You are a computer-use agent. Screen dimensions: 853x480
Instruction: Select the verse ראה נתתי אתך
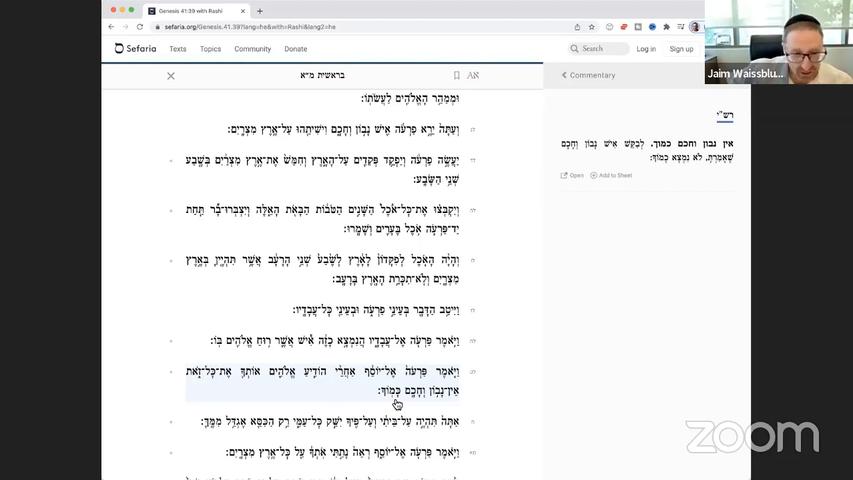pos(343,452)
